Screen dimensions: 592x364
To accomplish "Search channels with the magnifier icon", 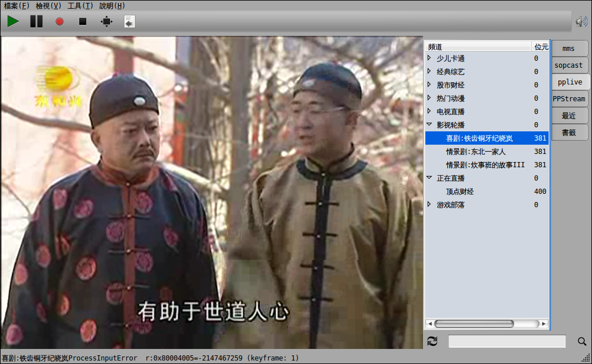I will [582, 341].
